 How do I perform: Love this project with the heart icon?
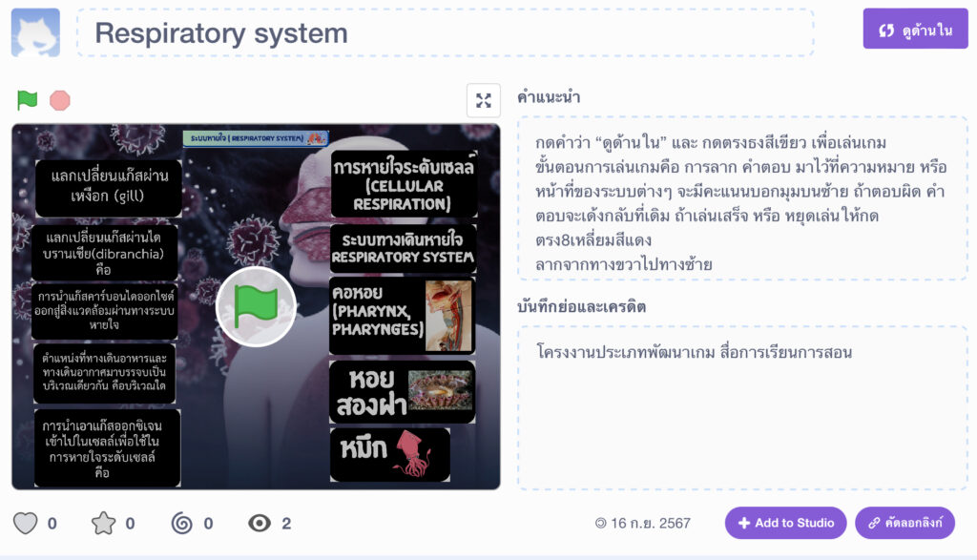(26, 523)
